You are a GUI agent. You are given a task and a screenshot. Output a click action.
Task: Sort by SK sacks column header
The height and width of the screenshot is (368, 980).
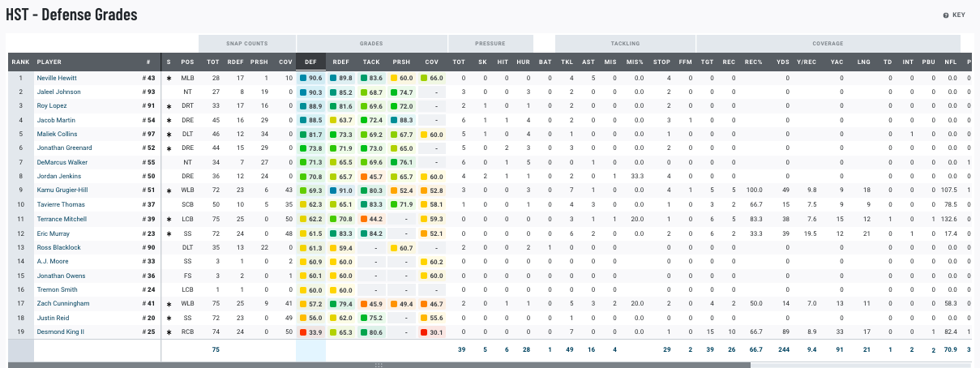(484, 62)
